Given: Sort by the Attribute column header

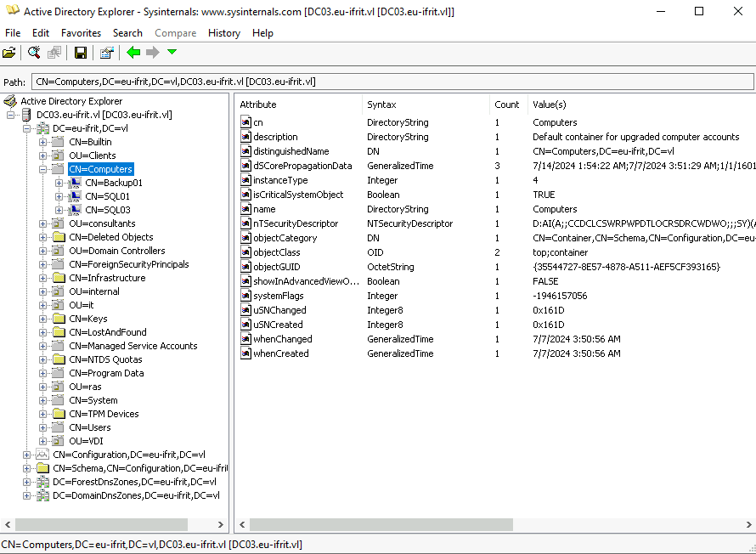Looking at the screenshot, I should pyautogui.click(x=298, y=105).
